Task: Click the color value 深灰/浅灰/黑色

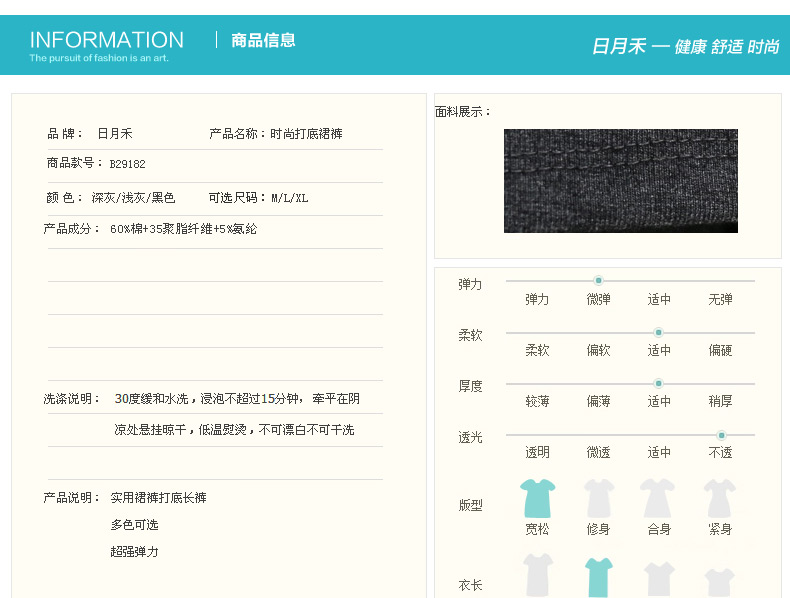Action: [x=133, y=198]
